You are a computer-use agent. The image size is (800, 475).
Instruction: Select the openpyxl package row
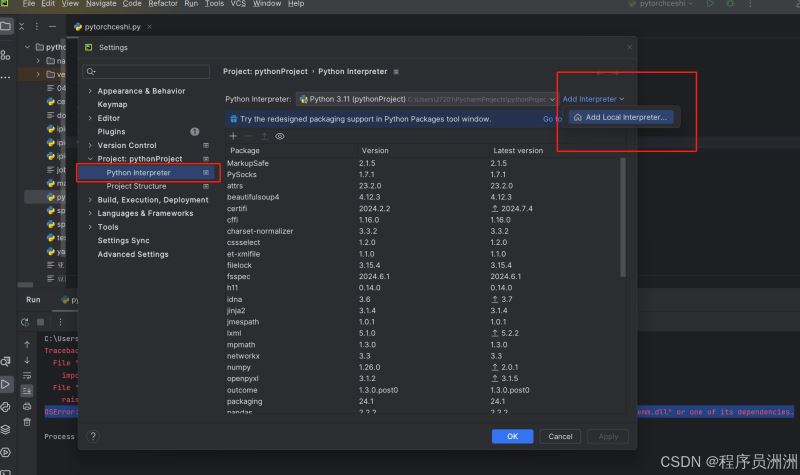click(x=422, y=379)
